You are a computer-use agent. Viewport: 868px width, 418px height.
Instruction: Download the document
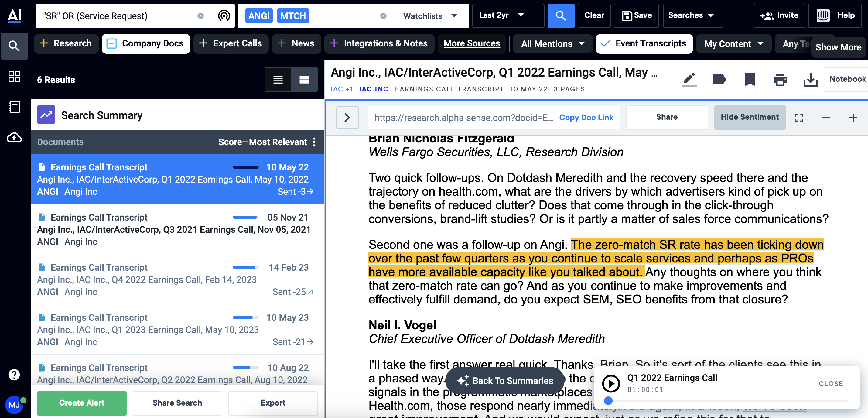[x=810, y=80]
